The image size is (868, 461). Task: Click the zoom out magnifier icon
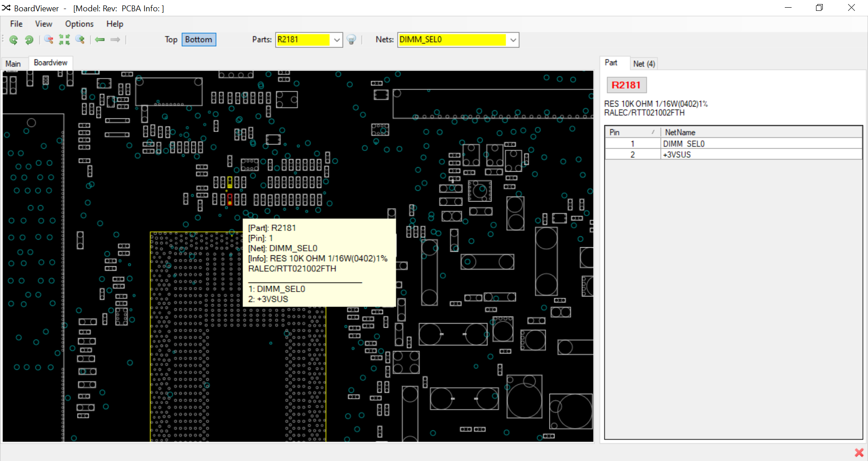coord(49,40)
